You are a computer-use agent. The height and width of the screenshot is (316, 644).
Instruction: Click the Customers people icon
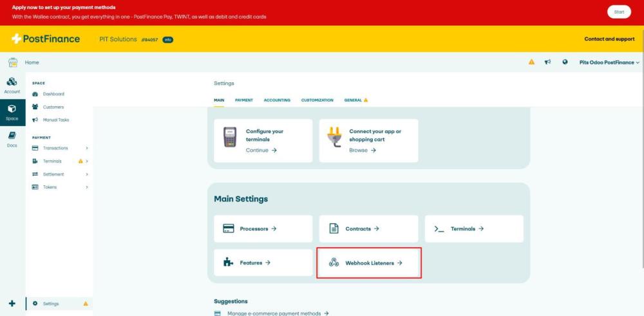(x=35, y=107)
